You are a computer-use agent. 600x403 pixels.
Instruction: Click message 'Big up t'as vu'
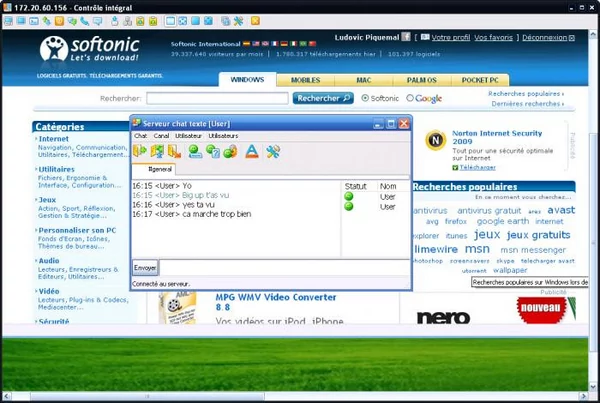click(x=205, y=195)
